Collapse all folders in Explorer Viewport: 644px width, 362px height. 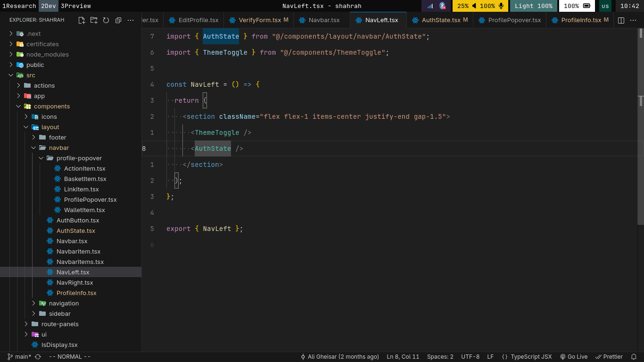pyautogui.click(x=118, y=20)
